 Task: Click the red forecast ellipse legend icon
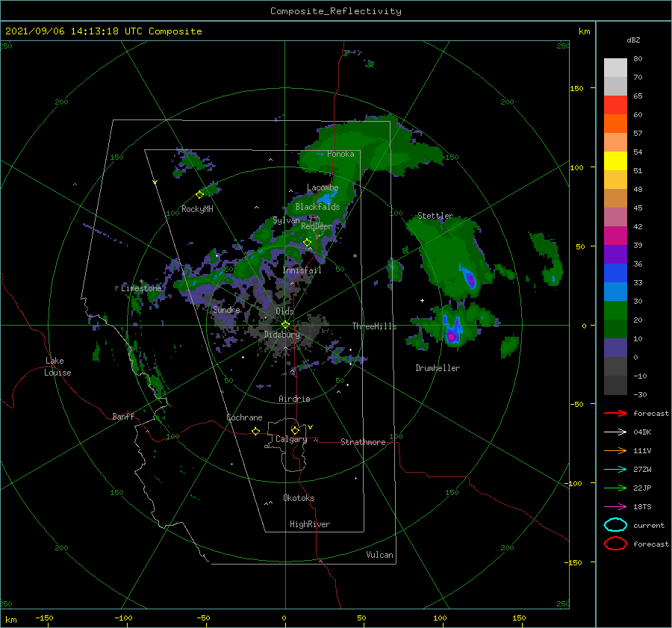[x=615, y=544]
